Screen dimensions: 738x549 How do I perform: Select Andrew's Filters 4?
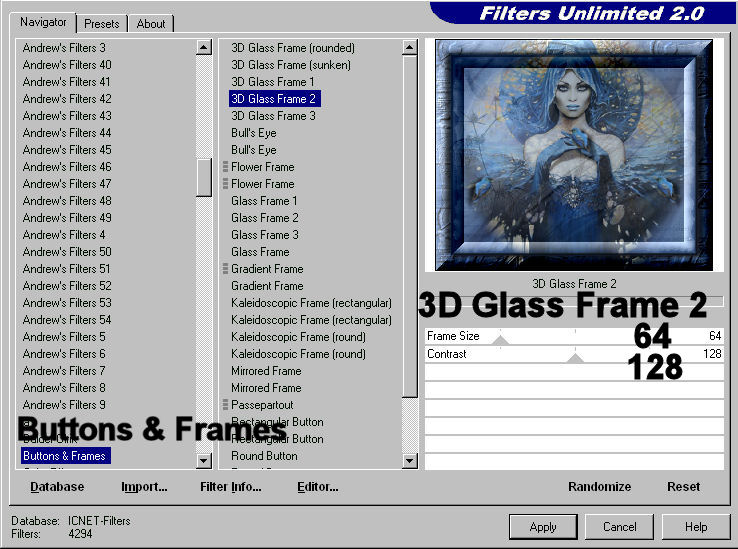[x=64, y=234]
